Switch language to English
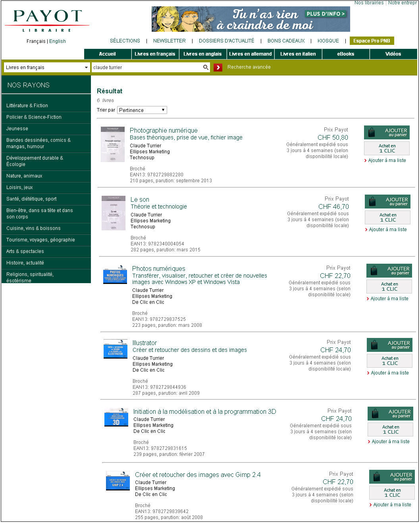The image size is (420, 523). [x=58, y=41]
